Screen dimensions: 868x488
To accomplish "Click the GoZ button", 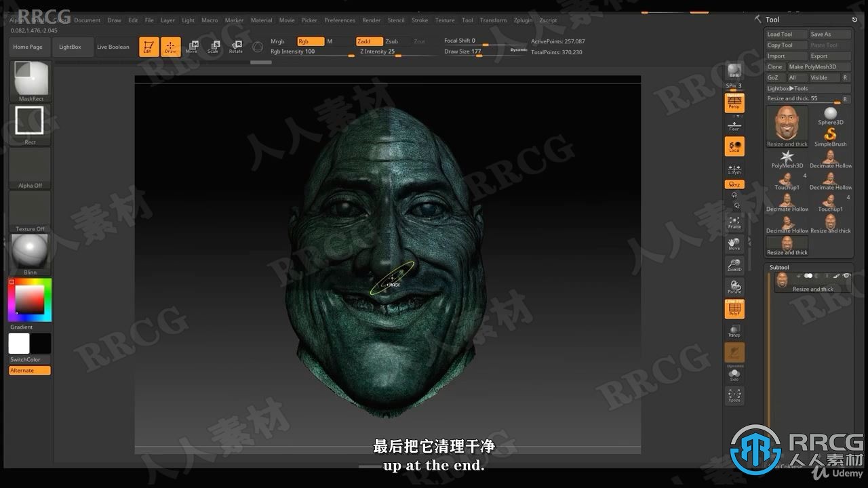I will click(x=775, y=77).
